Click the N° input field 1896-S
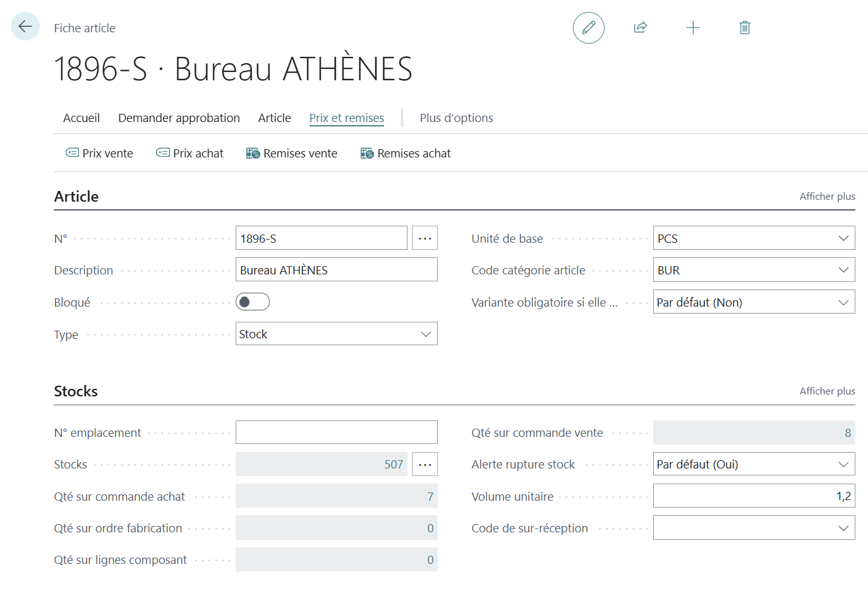868x593 pixels. [321, 238]
